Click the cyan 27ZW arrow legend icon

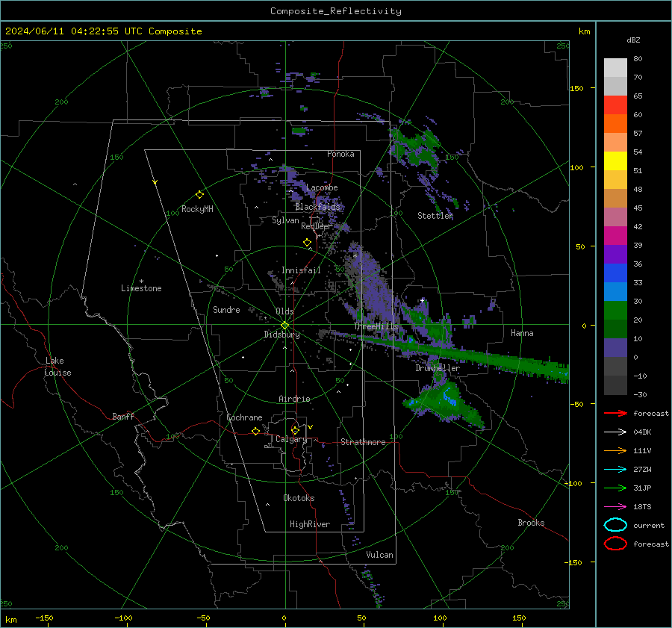click(x=615, y=470)
